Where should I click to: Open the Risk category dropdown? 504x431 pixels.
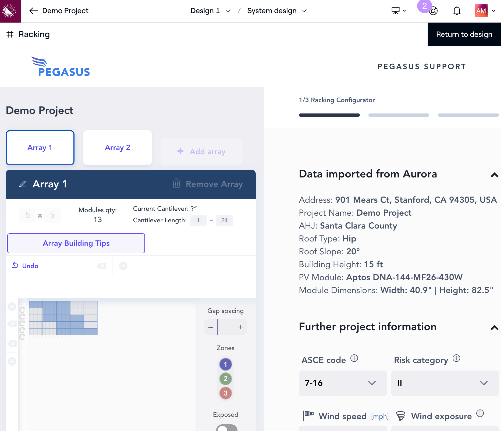pyautogui.click(x=445, y=383)
